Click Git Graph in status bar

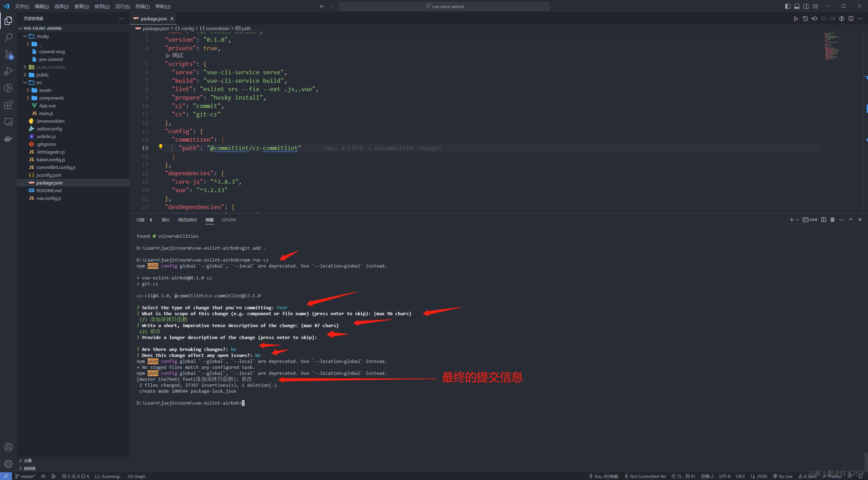coord(136,476)
